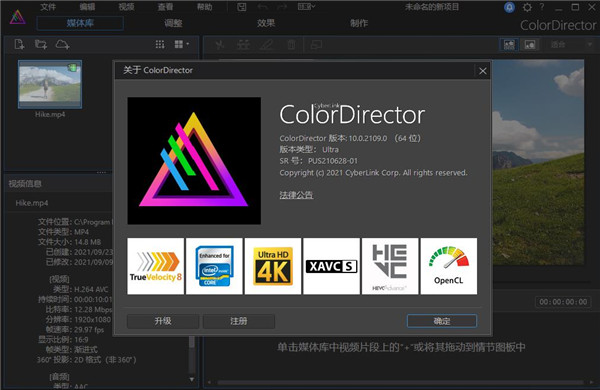Click the import media folder icon

click(41, 44)
